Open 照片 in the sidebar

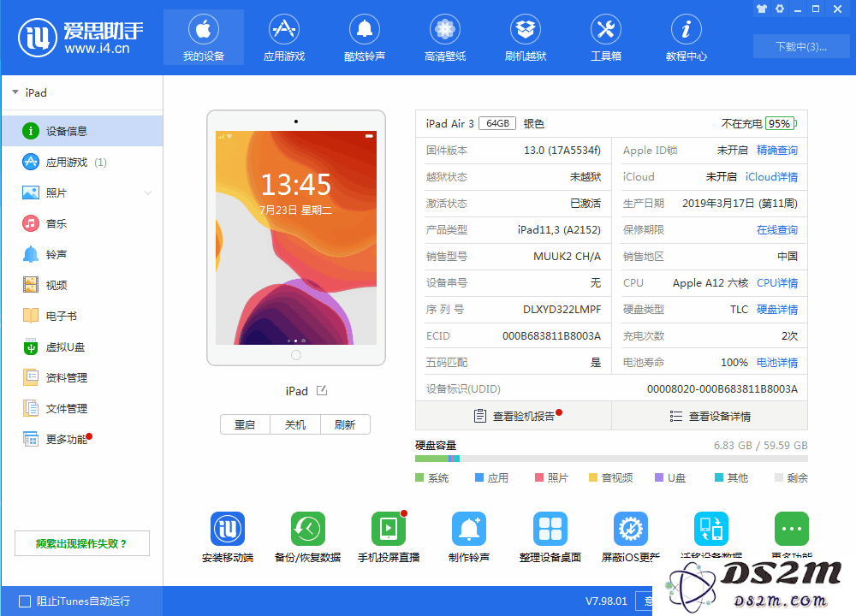[x=82, y=192]
